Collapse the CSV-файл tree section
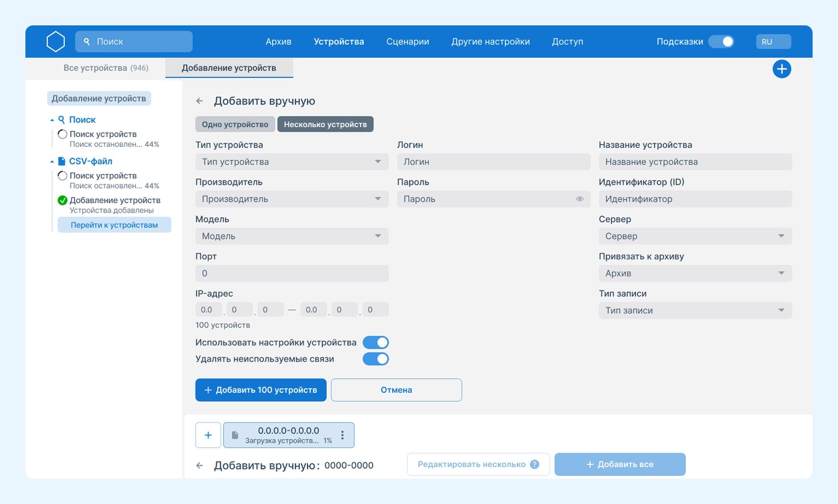The width and height of the screenshot is (838, 504). pyautogui.click(x=52, y=162)
